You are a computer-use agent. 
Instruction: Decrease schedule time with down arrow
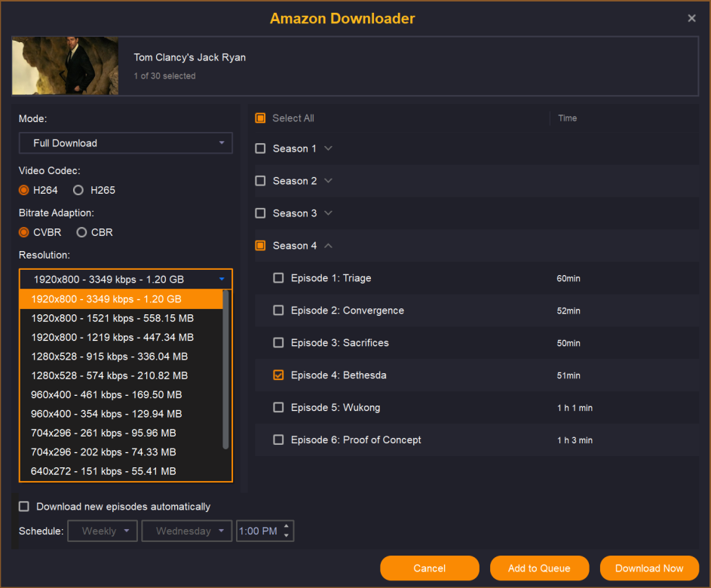(287, 535)
